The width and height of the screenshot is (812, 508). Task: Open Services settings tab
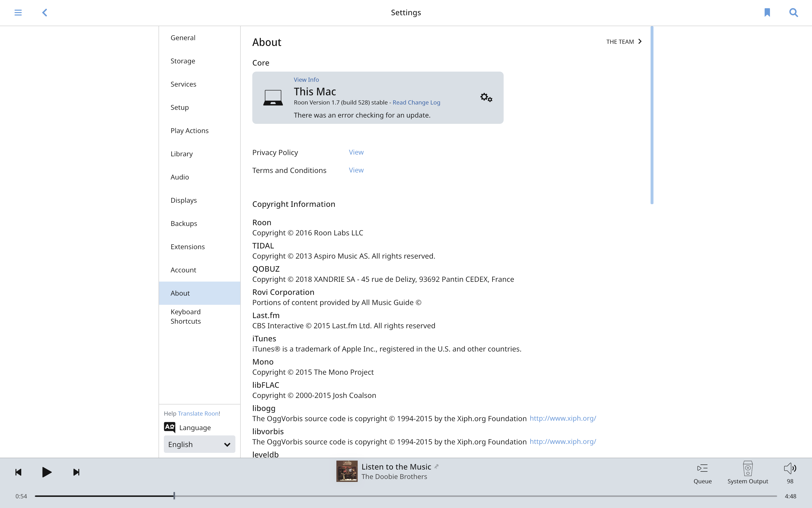tap(200, 84)
